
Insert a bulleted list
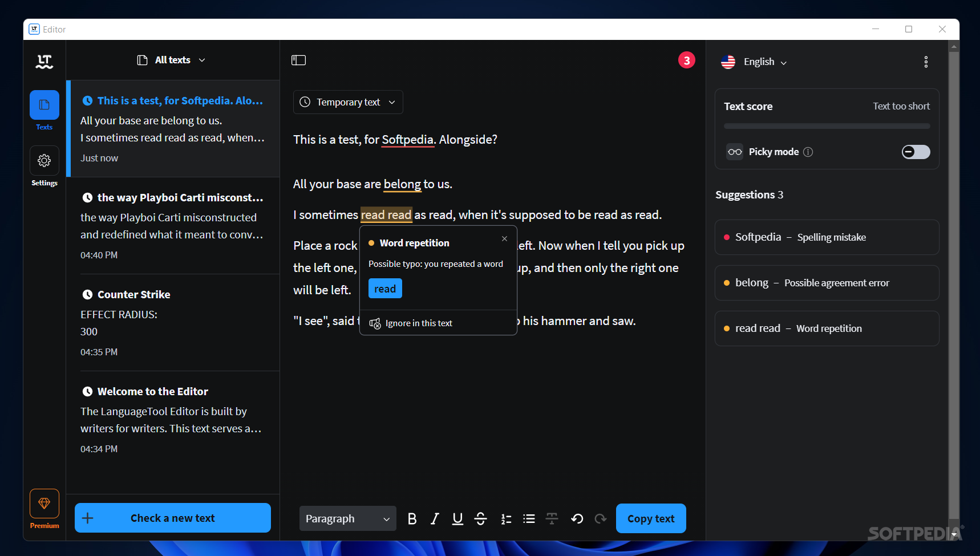529,518
